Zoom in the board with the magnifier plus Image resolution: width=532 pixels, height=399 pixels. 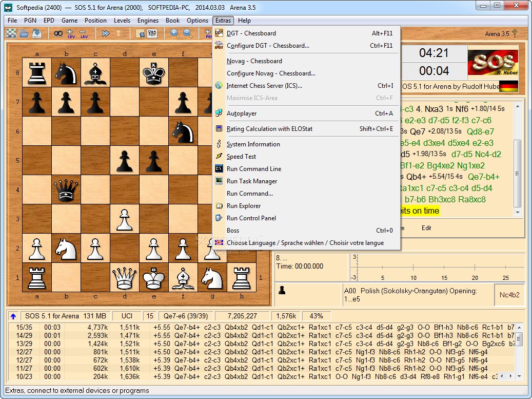(x=175, y=33)
